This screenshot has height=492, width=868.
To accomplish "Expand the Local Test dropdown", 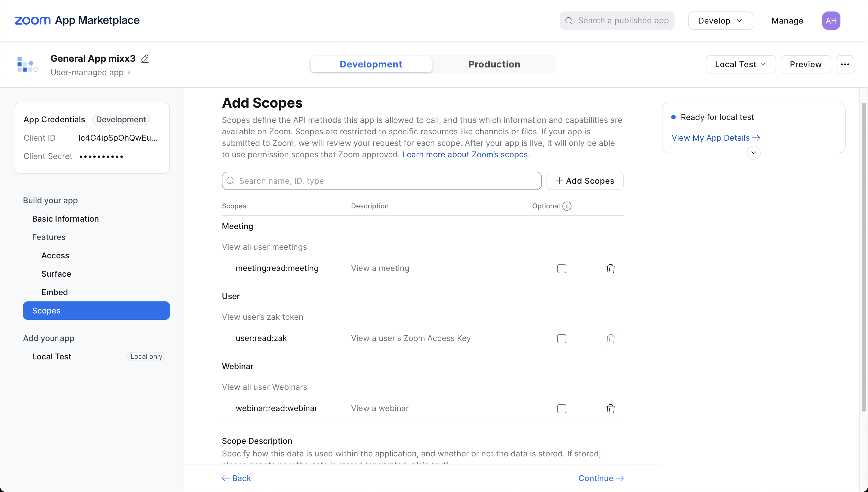I will click(x=741, y=64).
